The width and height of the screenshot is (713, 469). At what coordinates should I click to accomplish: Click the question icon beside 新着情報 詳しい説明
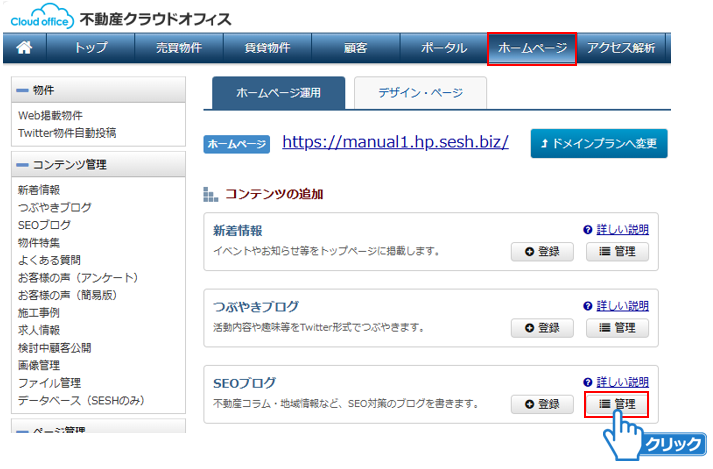(x=588, y=229)
